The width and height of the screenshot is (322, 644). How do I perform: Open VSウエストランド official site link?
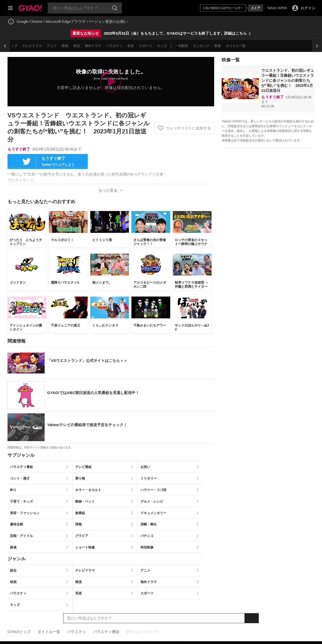tap(87, 361)
